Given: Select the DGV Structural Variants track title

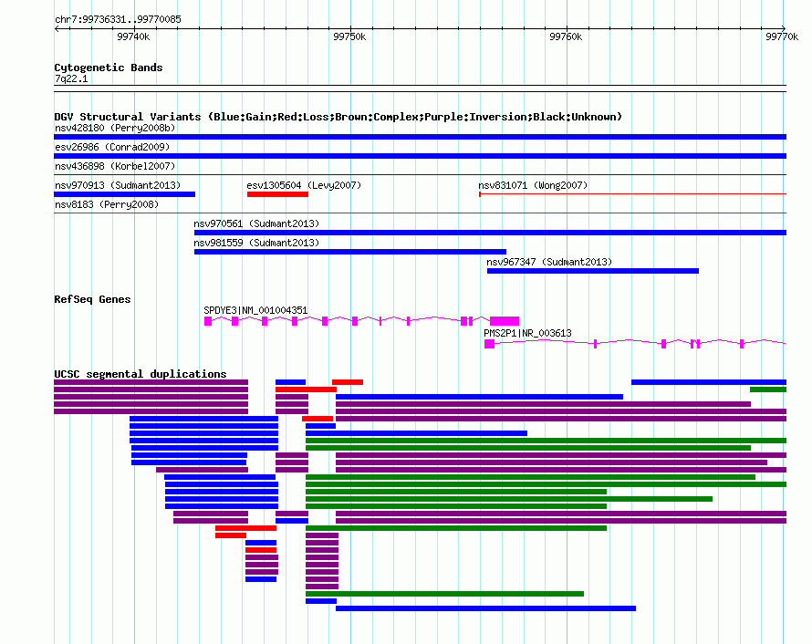Looking at the screenshot, I should click(338, 117).
